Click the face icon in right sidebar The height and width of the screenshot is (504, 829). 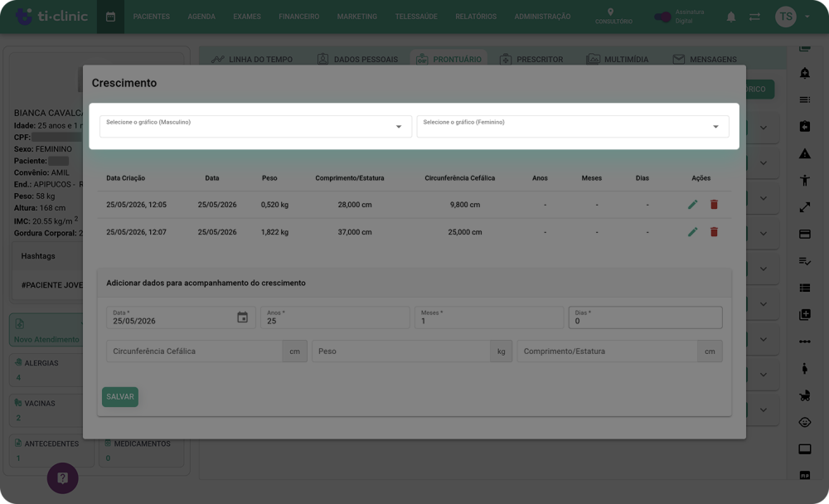805,422
